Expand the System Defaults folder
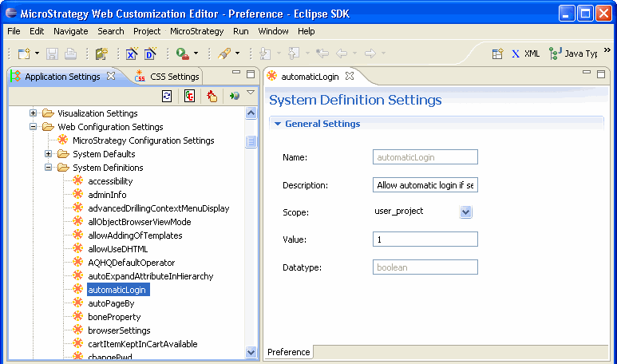Screen dimensions: 617x364 click(48, 154)
